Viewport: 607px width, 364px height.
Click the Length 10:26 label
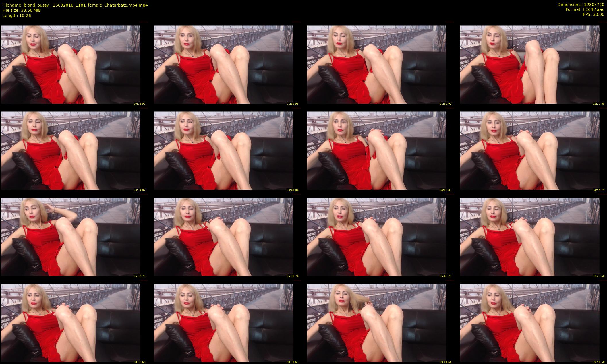[x=17, y=16]
